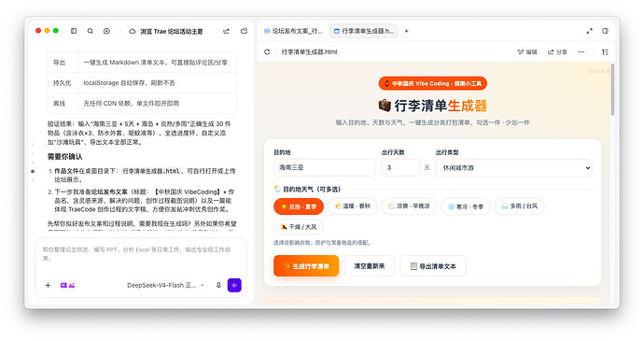The image size is (644, 341).
Task: Click the 需要你确认 heading
Action: 65,157
